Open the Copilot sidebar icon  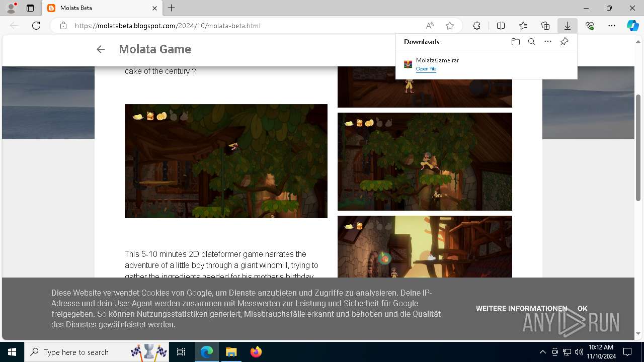(632, 26)
